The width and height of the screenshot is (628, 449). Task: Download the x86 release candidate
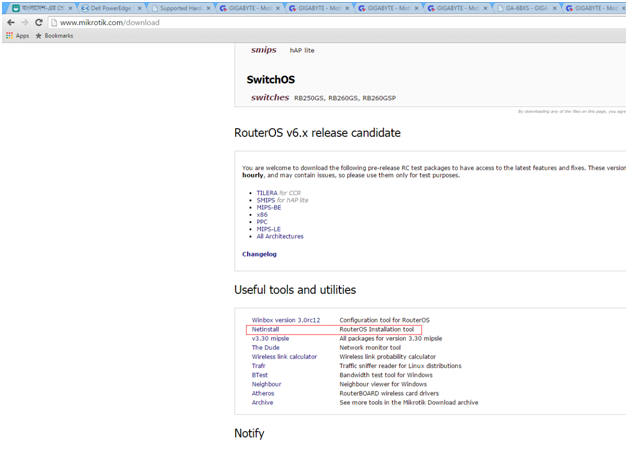pos(262,215)
